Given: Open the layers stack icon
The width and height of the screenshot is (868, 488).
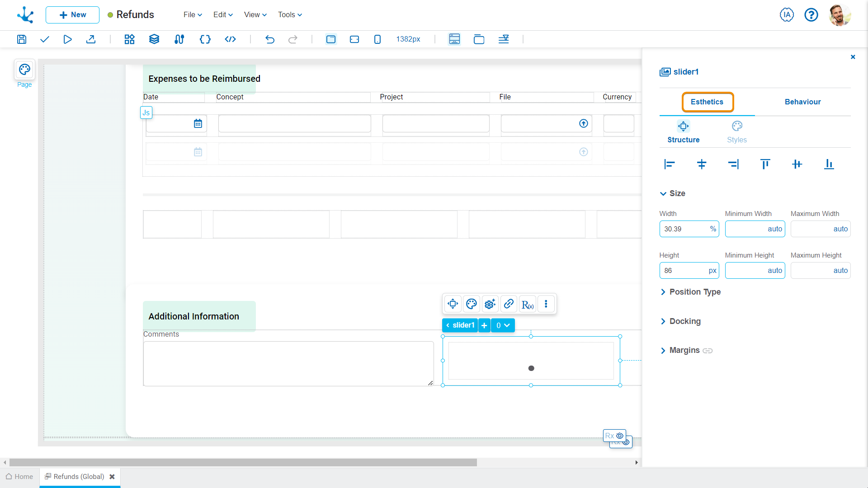Looking at the screenshot, I should click(154, 39).
